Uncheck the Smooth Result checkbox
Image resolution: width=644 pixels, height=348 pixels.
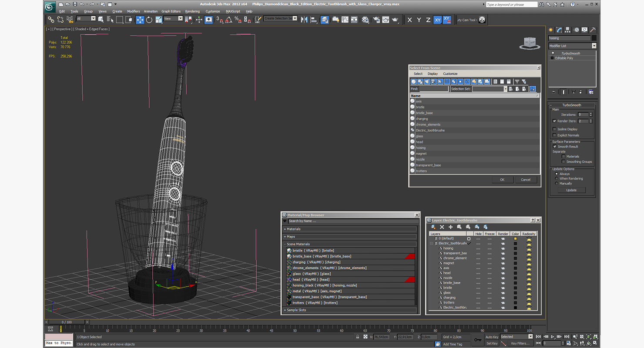click(555, 147)
